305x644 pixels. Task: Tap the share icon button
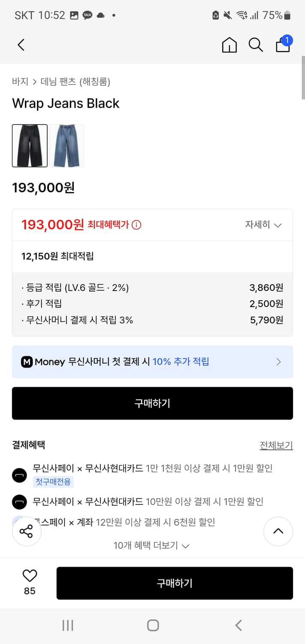26,532
